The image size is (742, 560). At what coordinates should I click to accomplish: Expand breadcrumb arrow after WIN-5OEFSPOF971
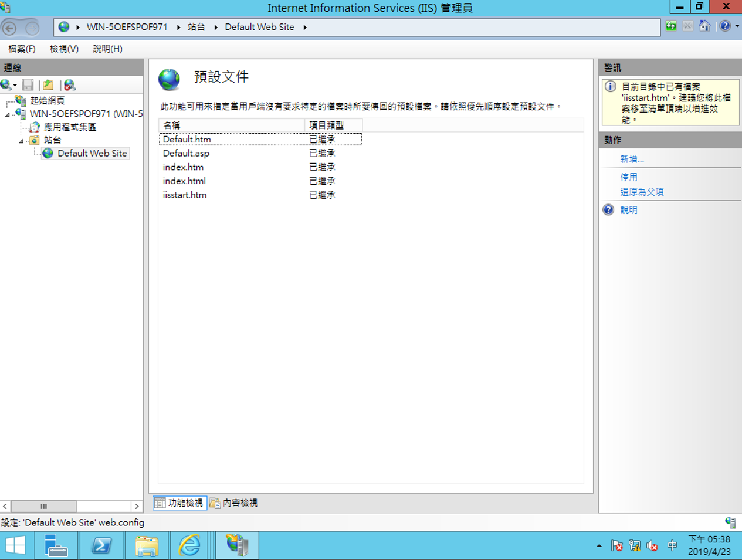[x=178, y=27]
